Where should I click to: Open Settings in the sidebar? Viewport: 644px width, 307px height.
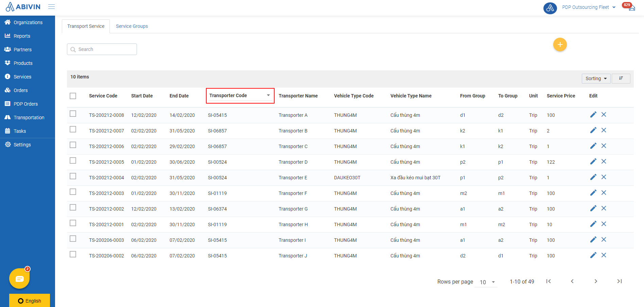pyautogui.click(x=28, y=145)
